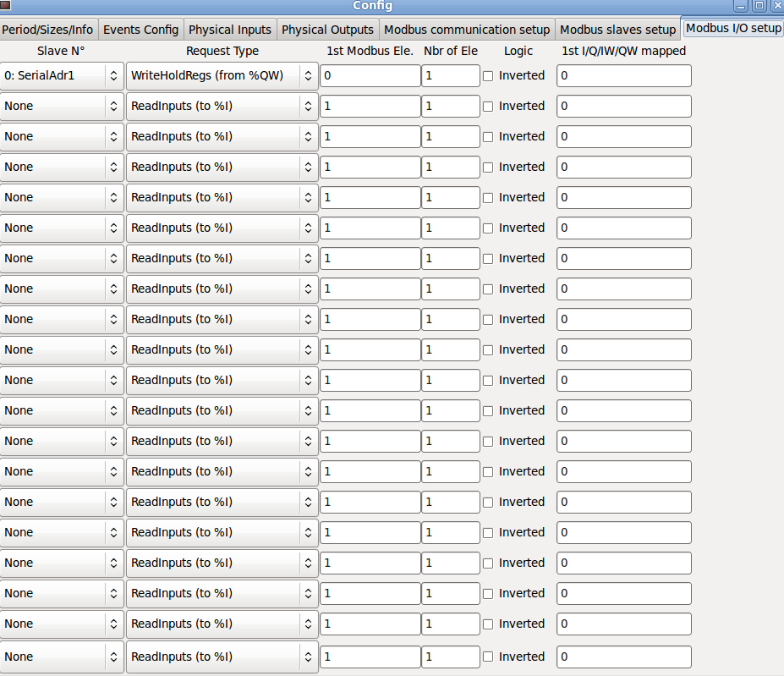784x676 pixels.
Task: Click the 1st Modbus Ele. field containing 0
Action: (370, 76)
